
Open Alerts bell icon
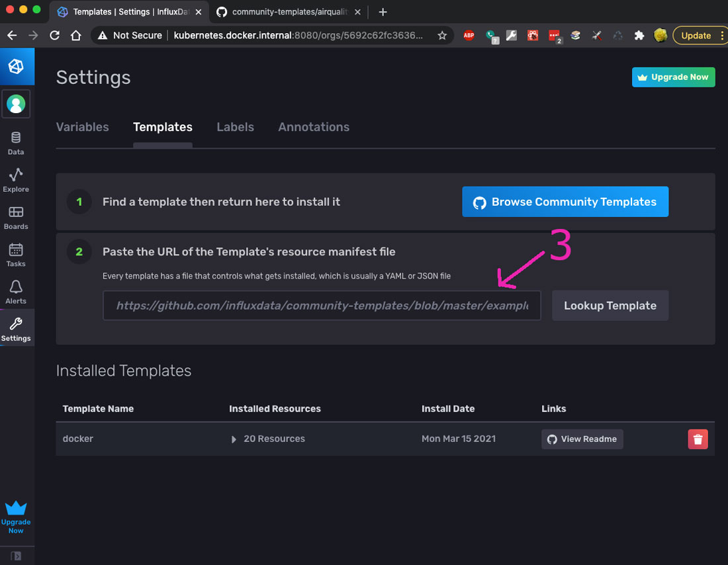(x=16, y=292)
